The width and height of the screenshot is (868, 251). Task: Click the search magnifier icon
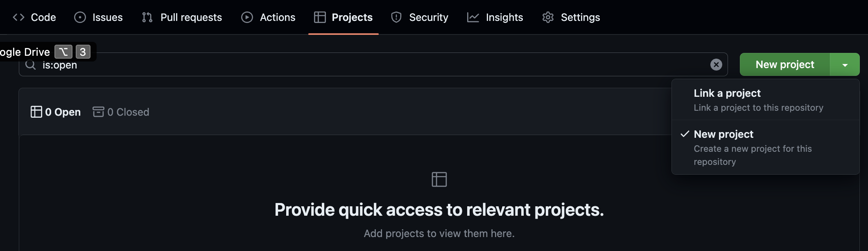pos(30,65)
